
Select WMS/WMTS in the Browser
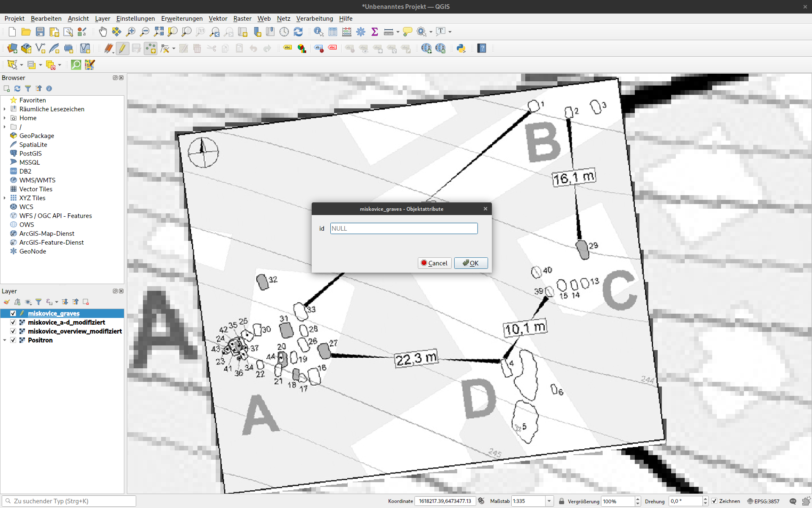(x=37, y=180)
